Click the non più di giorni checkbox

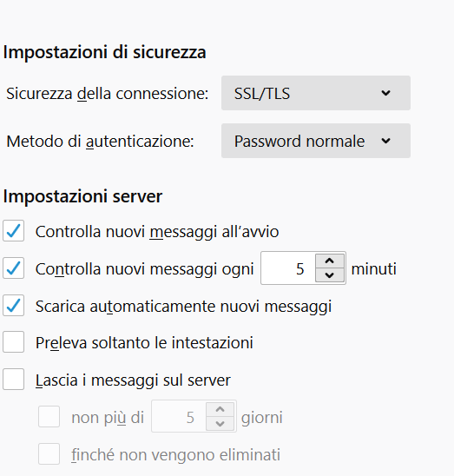49,417
